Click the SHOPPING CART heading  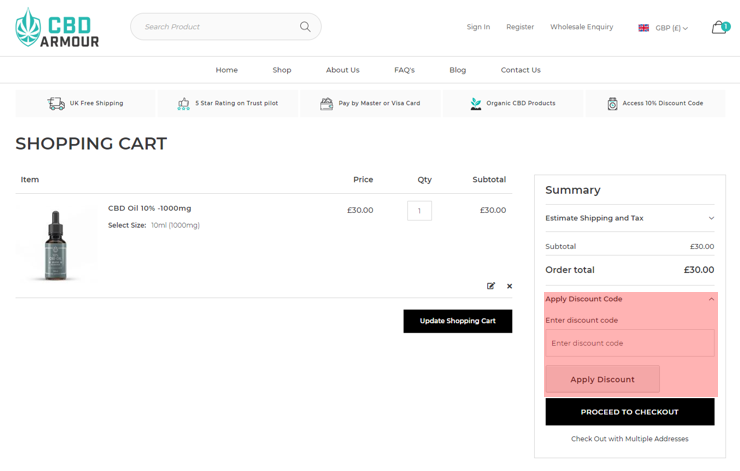tap(91, 143)
